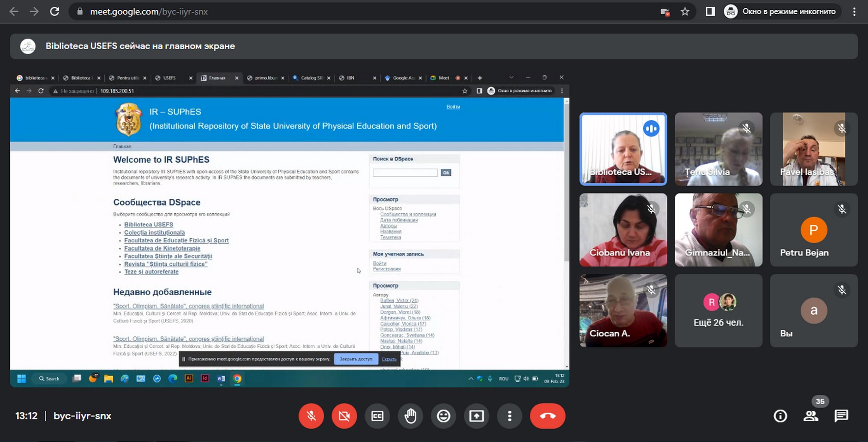This screenshot has width=868, height=442.
Task: Open browser side panel icon
Action: [x=710, y=11]
